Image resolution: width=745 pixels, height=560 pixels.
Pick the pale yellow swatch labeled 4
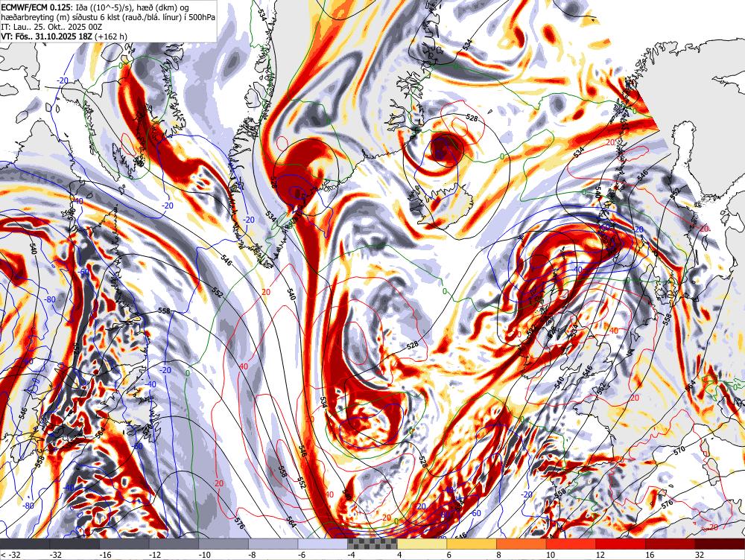point(422,544)
